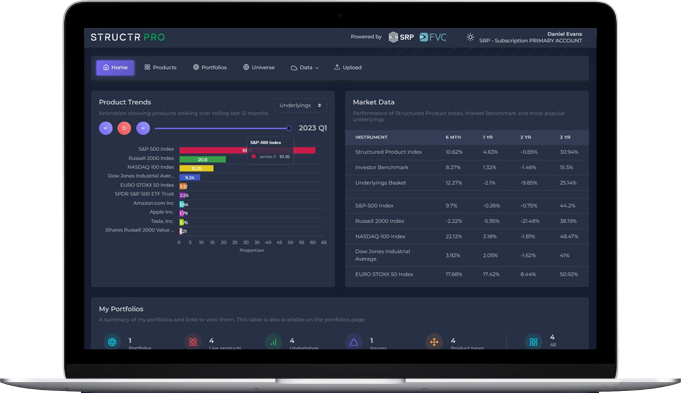Click the 2 YR column header
Image resolution: width=681 pixels, height=393 pixels.
[526, 137]
